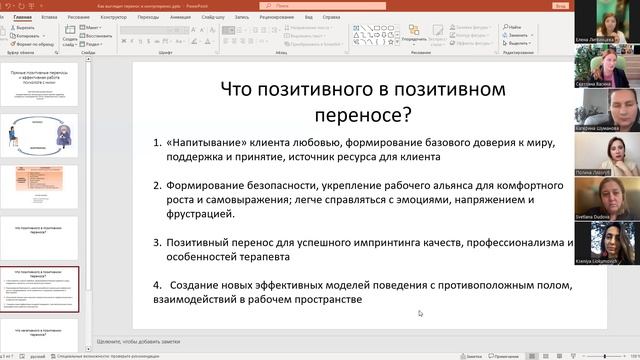Click Восстановить reset slide button
This screenshot has height=360, width=640.
click(x=96, y=36)
